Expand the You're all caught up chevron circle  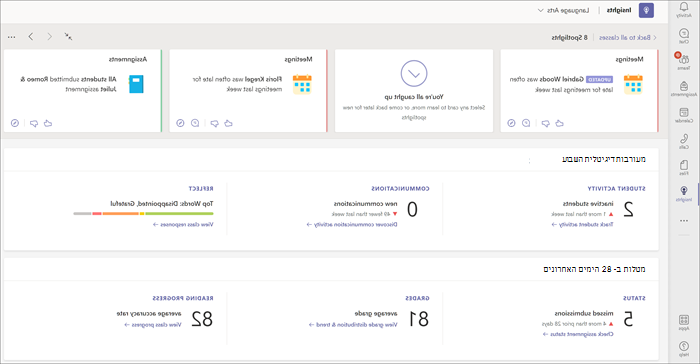tap(414, 73)
